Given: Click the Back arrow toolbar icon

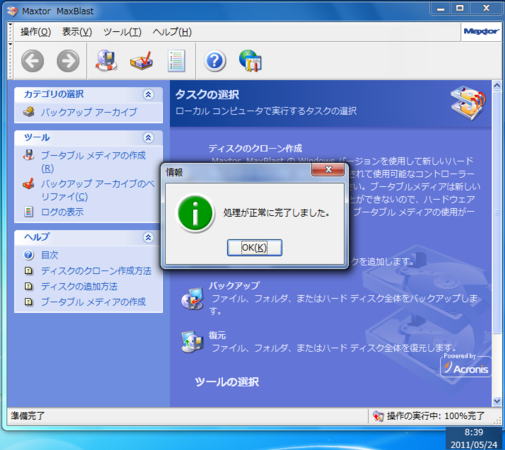Looking at the screenshot, I should (32, 61).
